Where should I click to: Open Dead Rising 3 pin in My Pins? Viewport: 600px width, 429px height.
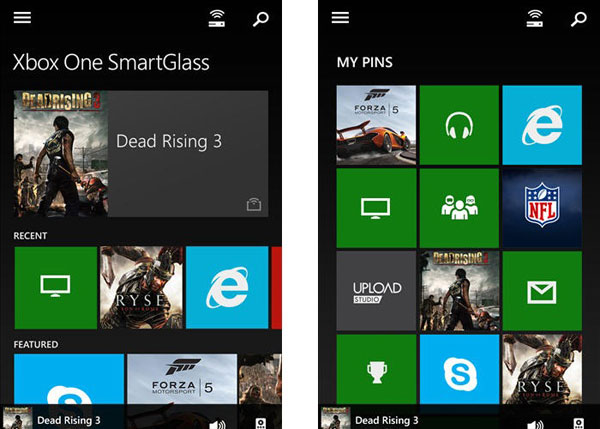459,291
